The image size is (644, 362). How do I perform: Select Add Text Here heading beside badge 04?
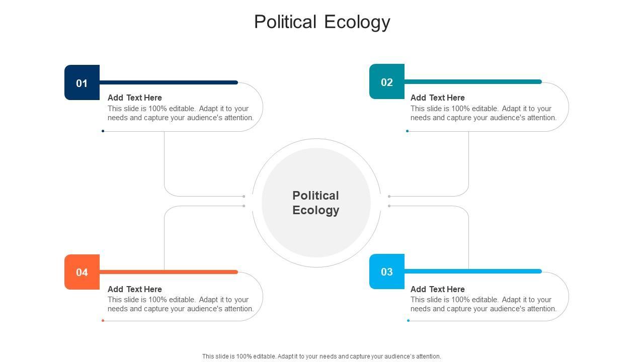[135, 289]
